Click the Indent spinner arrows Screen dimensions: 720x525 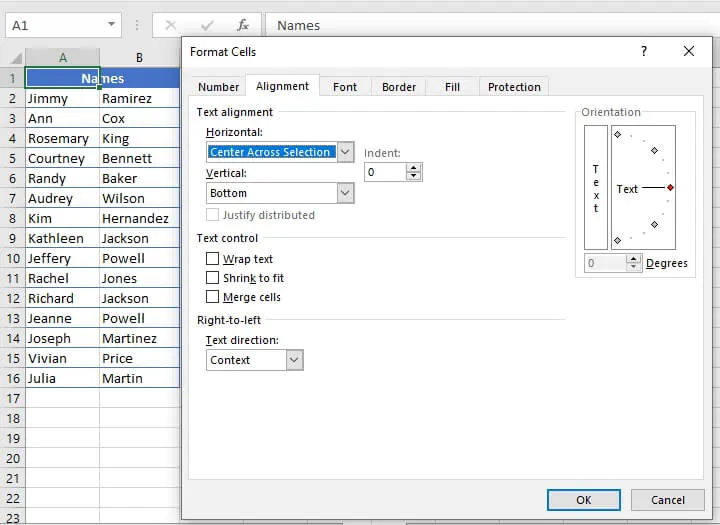tap(414, 172)
